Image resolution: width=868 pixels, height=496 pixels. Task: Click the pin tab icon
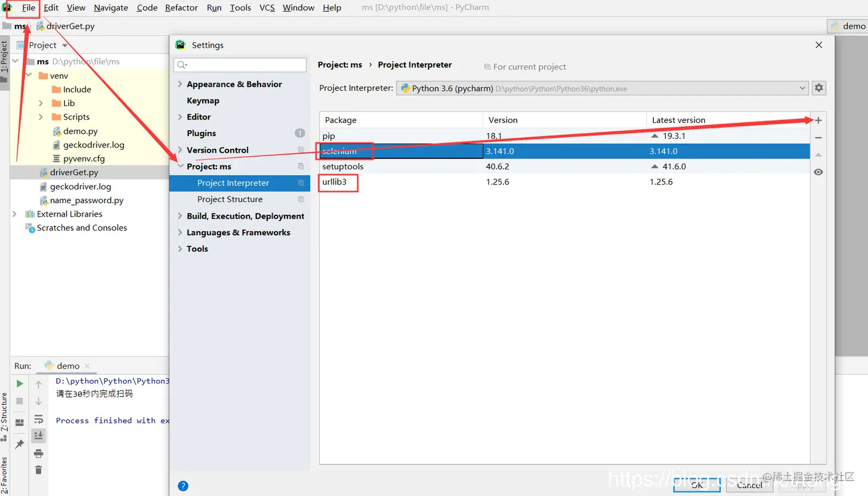(x=20, y=444)
